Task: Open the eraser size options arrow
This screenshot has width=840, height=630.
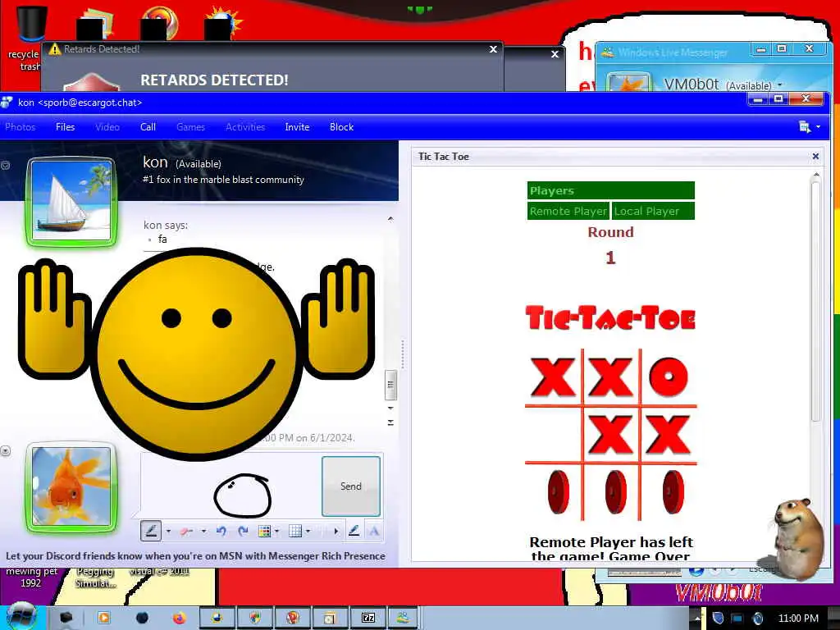Action: [203, 532]
